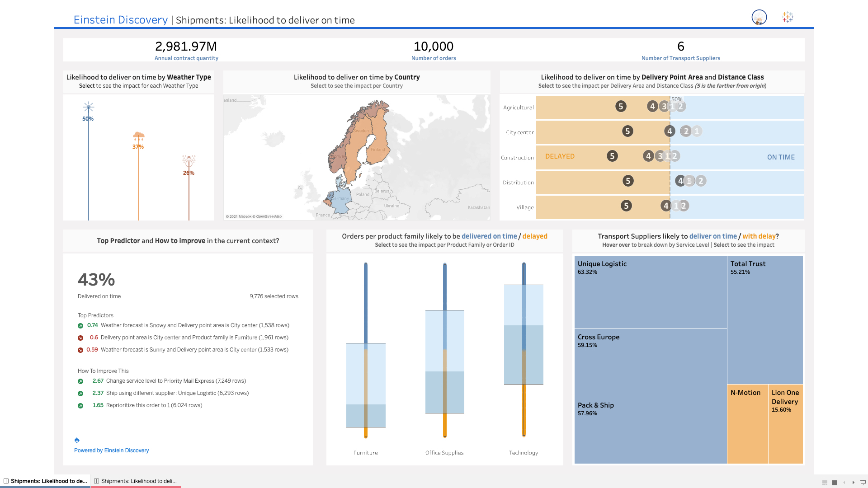The image size is (868, 488).
Task: Click the previous sheet arrow icon
Action: pos(844,483)
